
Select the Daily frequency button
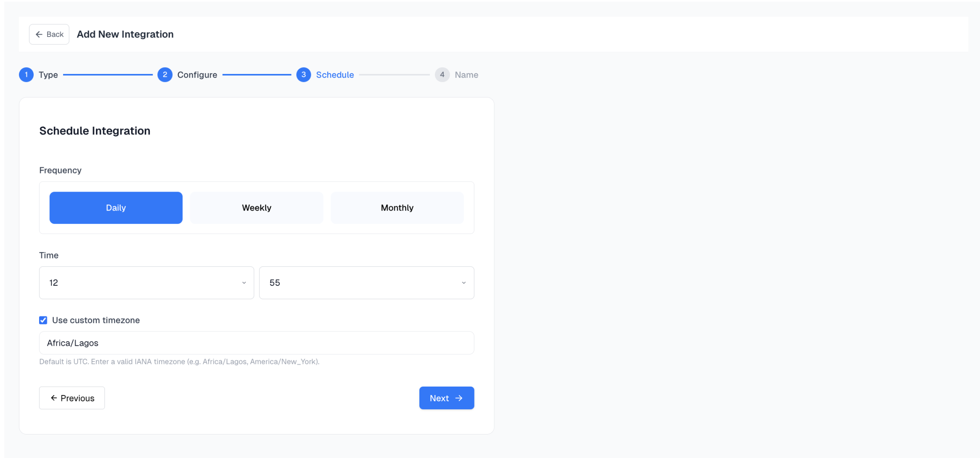coord(116,208)
